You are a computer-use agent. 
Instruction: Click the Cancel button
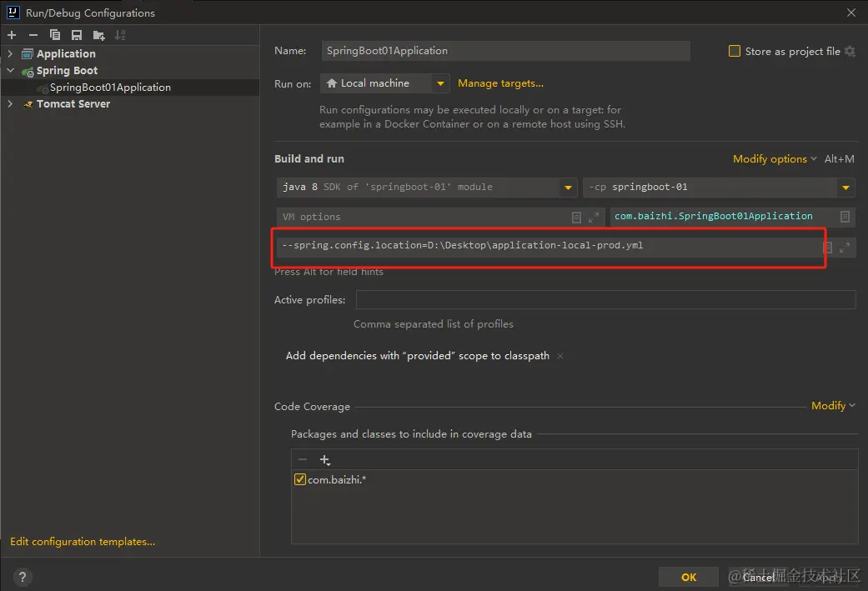pos(758,577)
